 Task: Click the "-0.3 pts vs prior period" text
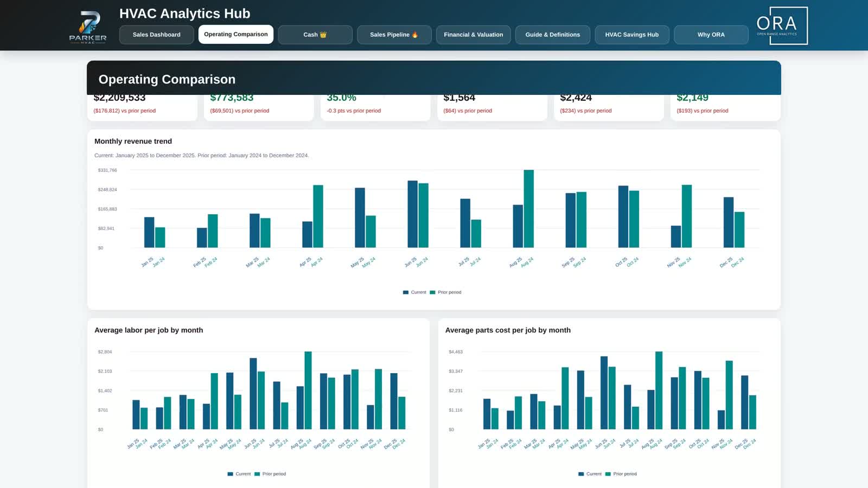354,111
